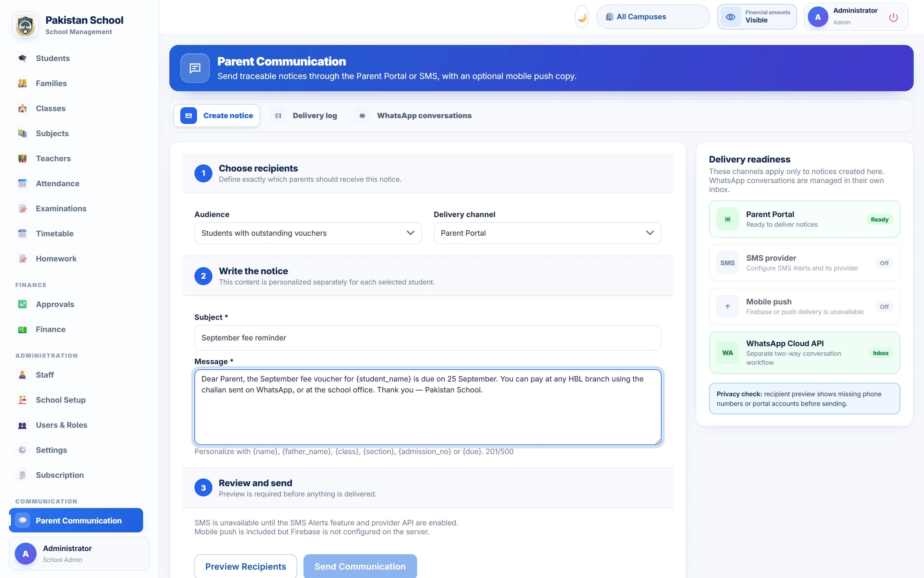Click the WhatsApp Cloud API Inbox badge

[x=880, y=353]
